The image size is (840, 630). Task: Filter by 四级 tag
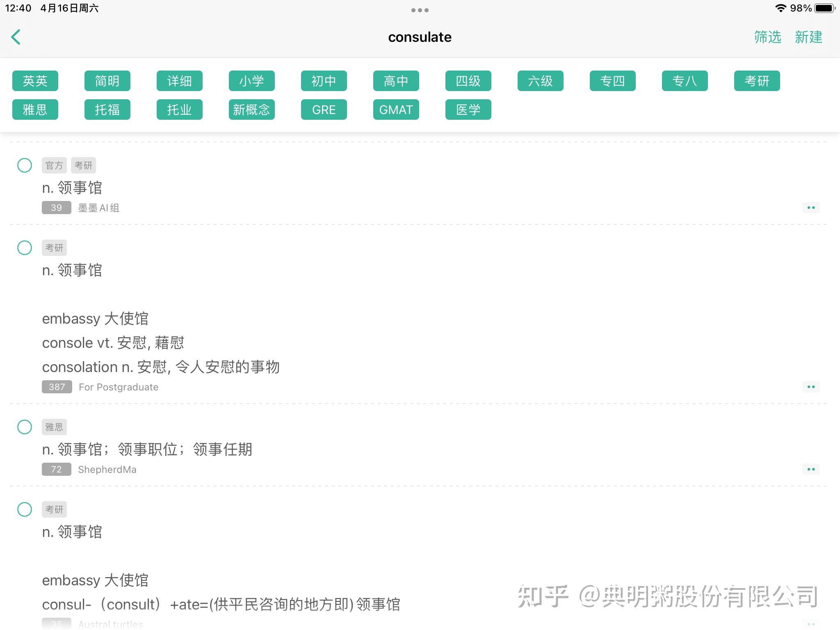pos(468,81)
